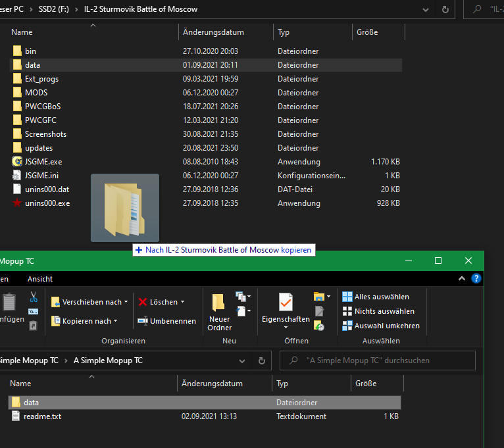Click the Paste shortcut icon in the ribbon
The height and width of the screenshot is (448, 504).
(x=33, y=326)
